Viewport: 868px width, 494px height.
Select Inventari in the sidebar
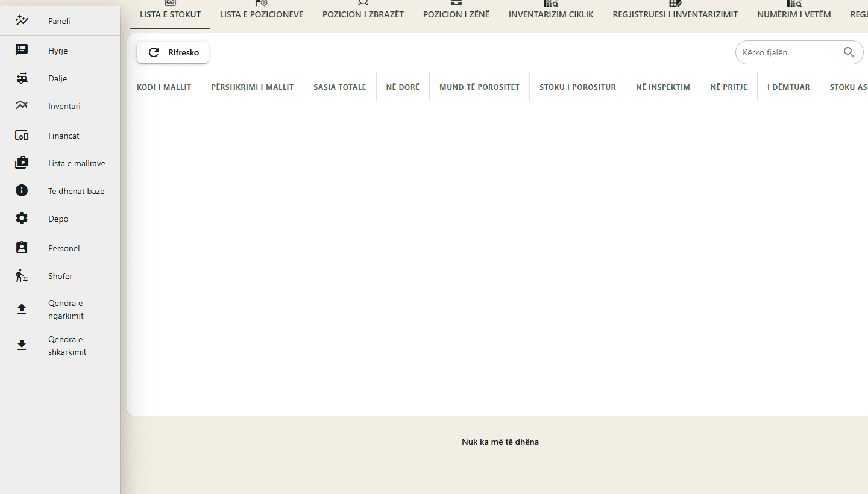tap(60, 105)
